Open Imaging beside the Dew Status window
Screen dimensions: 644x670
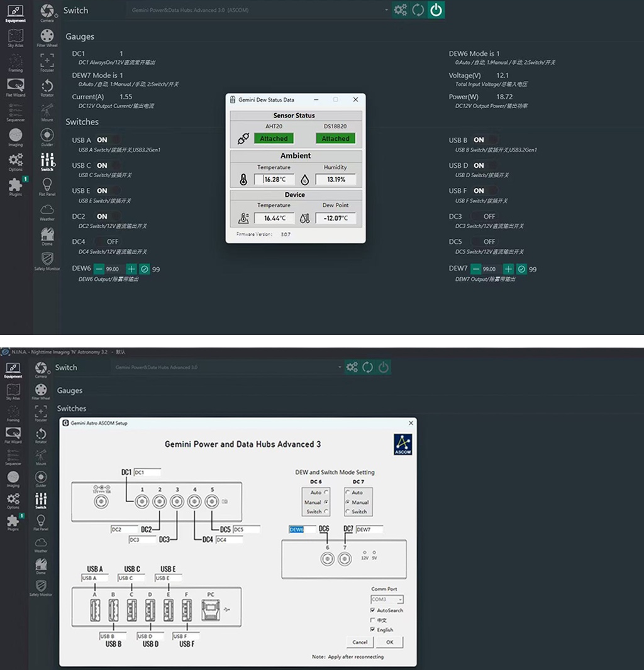click(15, 137)
